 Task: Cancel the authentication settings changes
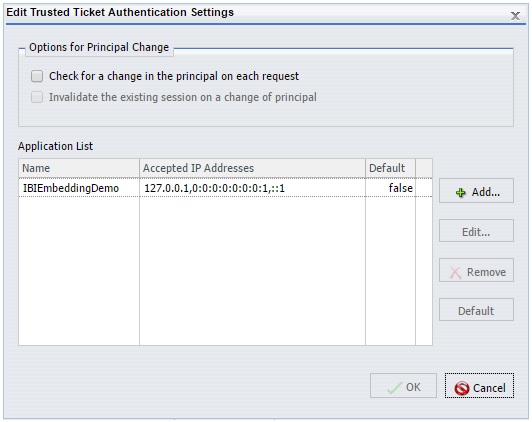pyautogui.click(x=479, y=386)
